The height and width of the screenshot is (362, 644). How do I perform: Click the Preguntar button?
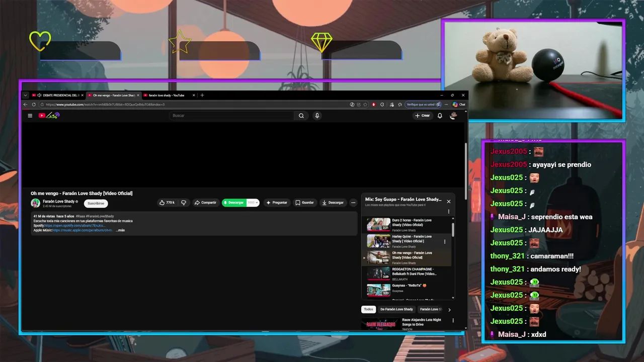(x=277, y=203)
